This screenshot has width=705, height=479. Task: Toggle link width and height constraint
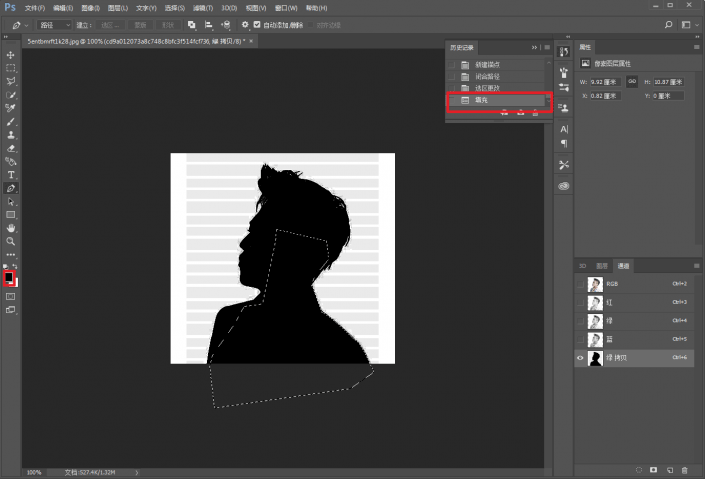point(632,81)
